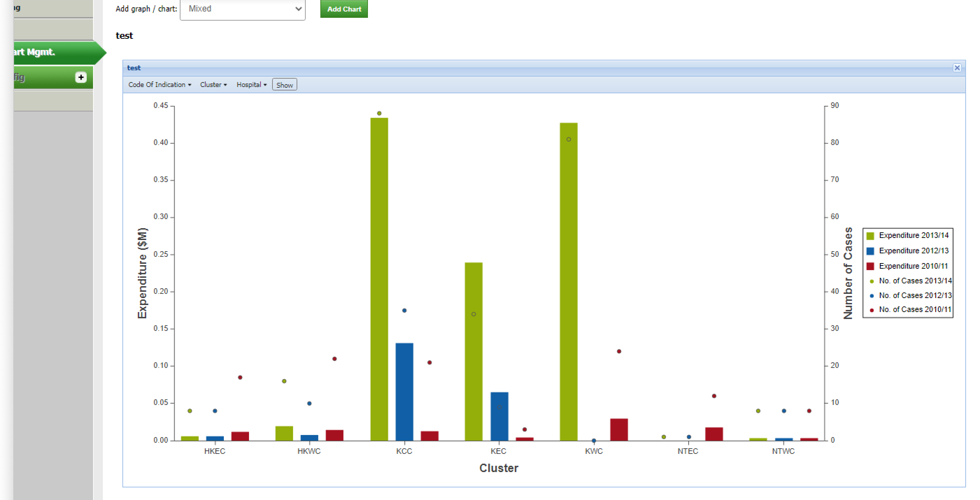This screenshot has height=500, width=980.
Task: Click the green KWC expenditure bar
Action: pyautogui.click(x=568, y=282)
